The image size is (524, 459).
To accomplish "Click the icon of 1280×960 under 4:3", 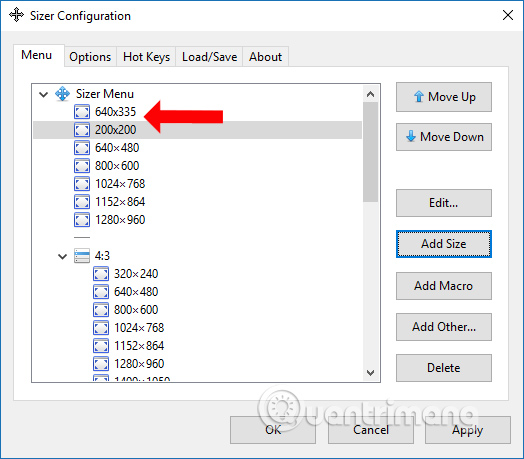I will click(101, 364).
